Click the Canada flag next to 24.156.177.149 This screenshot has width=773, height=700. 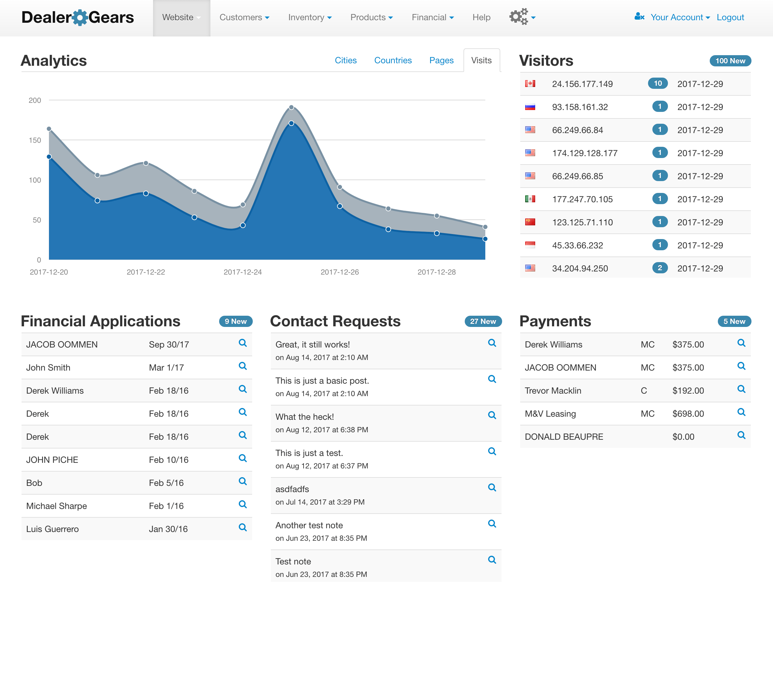coord(531,83)
